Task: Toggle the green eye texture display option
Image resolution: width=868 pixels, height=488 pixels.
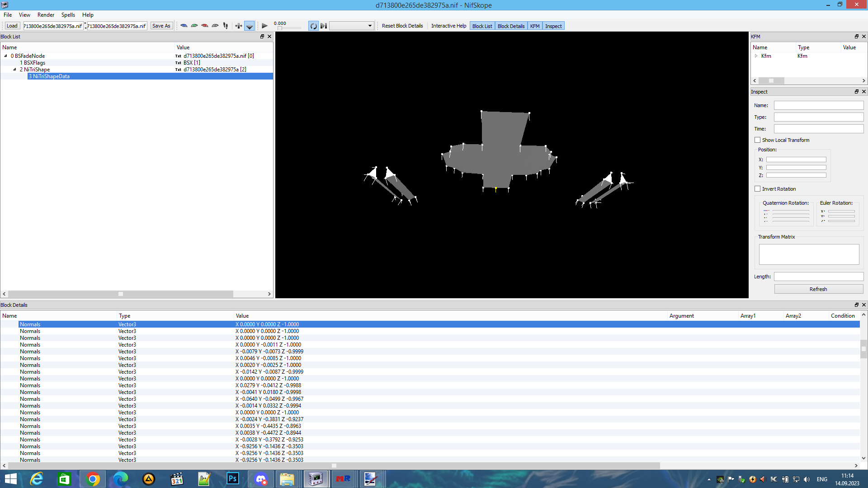Action: [x=194, y=26]
